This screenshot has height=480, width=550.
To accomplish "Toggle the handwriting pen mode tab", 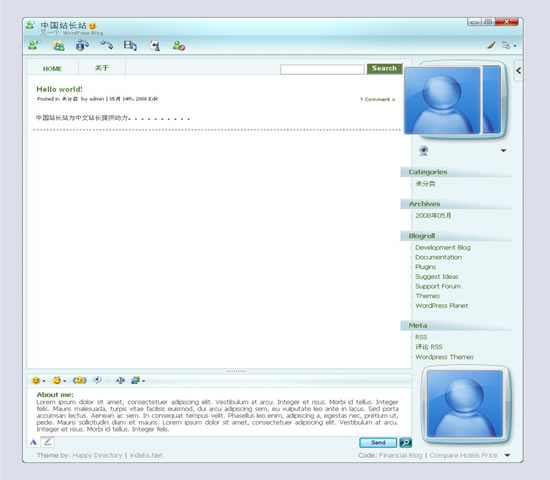I will (48, 442).
